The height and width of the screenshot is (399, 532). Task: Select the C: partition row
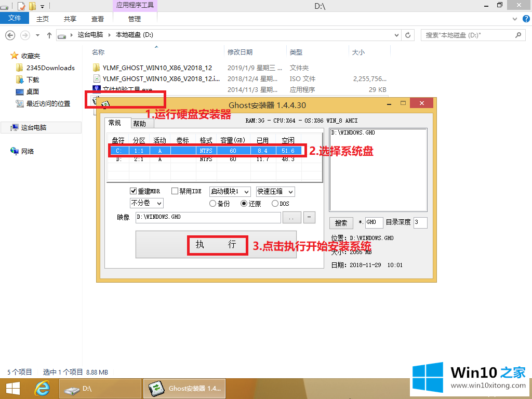[205, 151]
